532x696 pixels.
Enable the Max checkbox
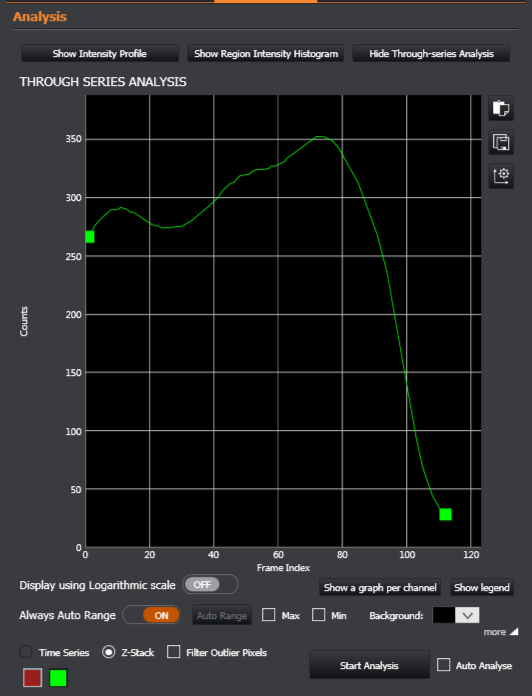pos(268,615)
